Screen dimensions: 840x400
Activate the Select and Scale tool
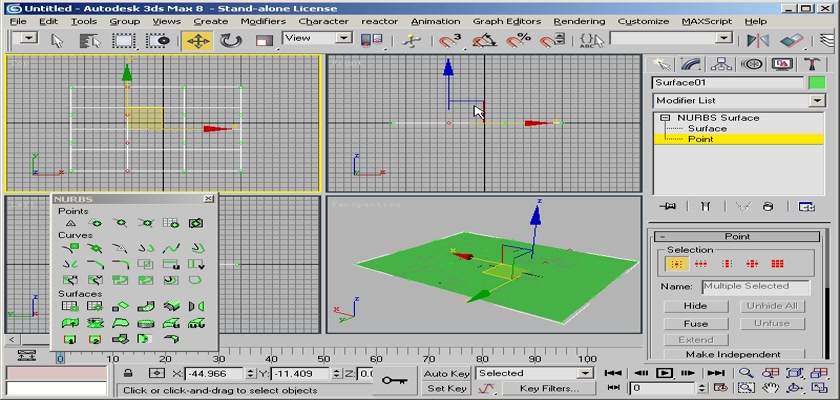pos(263,41)
